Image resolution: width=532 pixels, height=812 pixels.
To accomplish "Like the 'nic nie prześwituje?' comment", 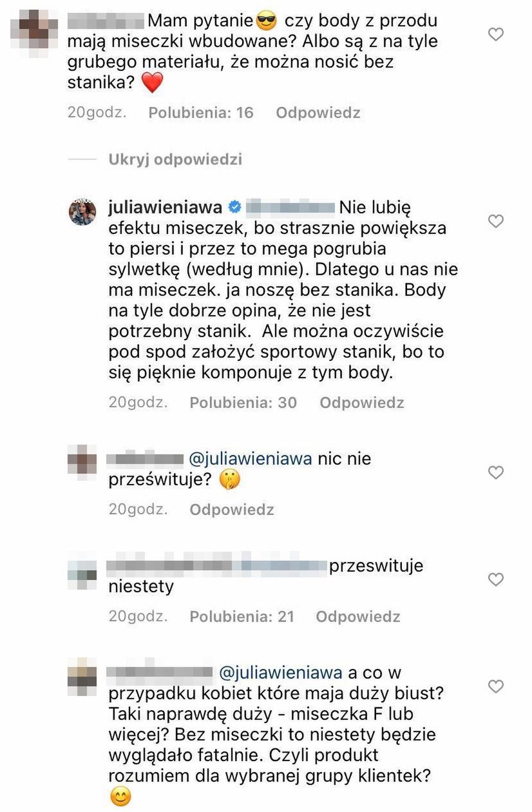I will [495, 473].
